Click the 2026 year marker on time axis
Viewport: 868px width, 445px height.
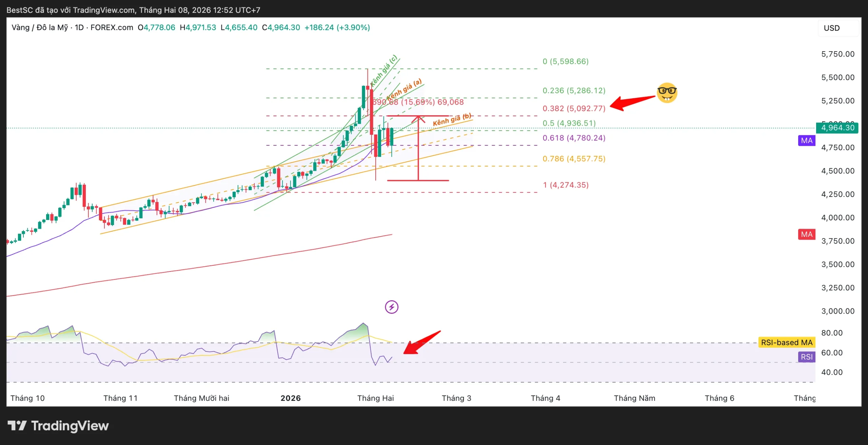click(290, 398)
